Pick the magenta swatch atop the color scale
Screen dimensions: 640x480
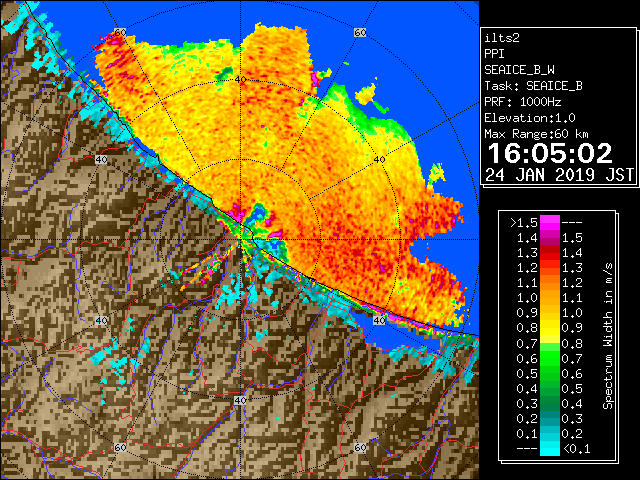(550, 222)
